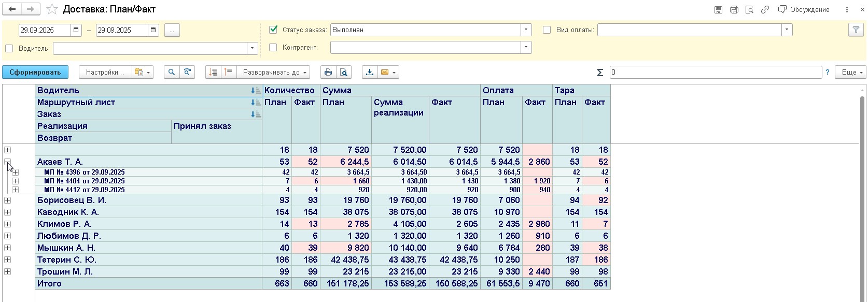Viewport: 868px width, 302px height.
Task: Click the find (magnifier) icon in toolbar
Action: [x=172, y=73]
